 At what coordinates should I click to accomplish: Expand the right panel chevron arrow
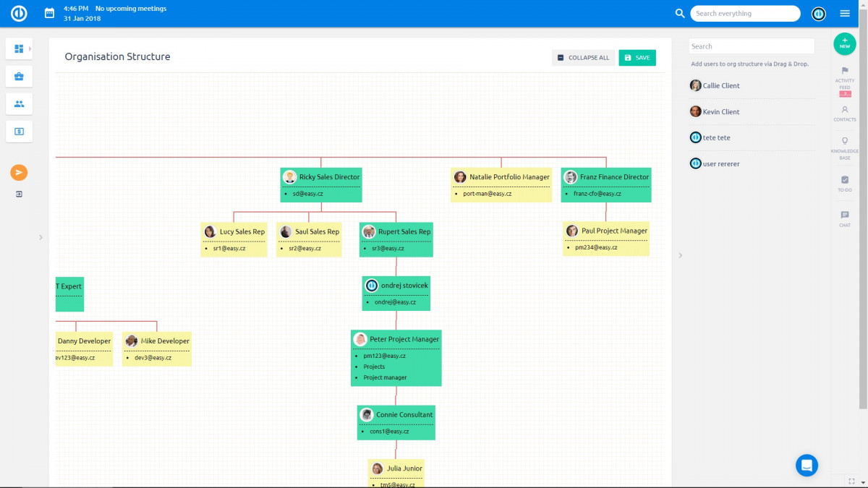pyautogui.click(x=680, y=255)
